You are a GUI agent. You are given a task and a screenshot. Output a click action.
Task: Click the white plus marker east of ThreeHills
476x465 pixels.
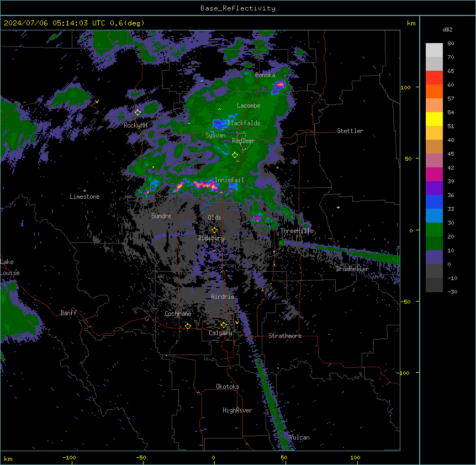pos(338,207)
